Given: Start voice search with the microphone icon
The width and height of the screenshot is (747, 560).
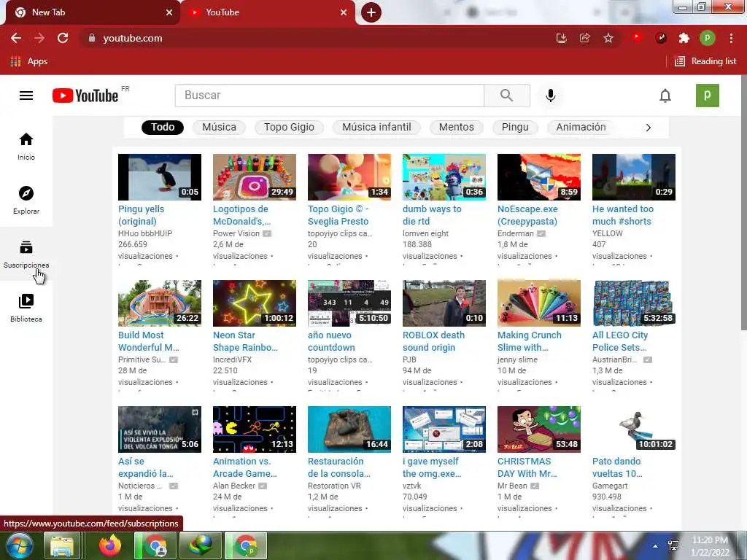Looking at the screenshot, I should (550, 96).
